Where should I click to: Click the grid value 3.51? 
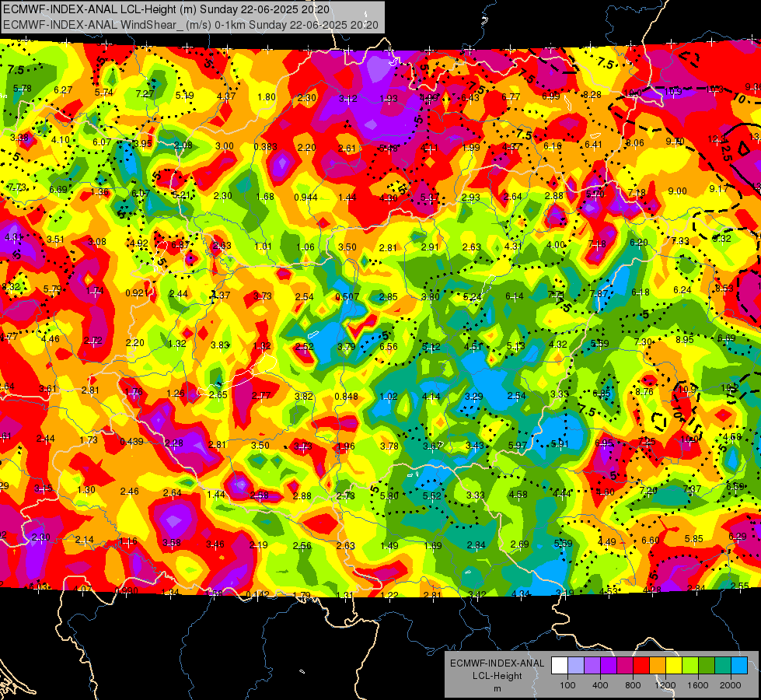coord(56,239)
